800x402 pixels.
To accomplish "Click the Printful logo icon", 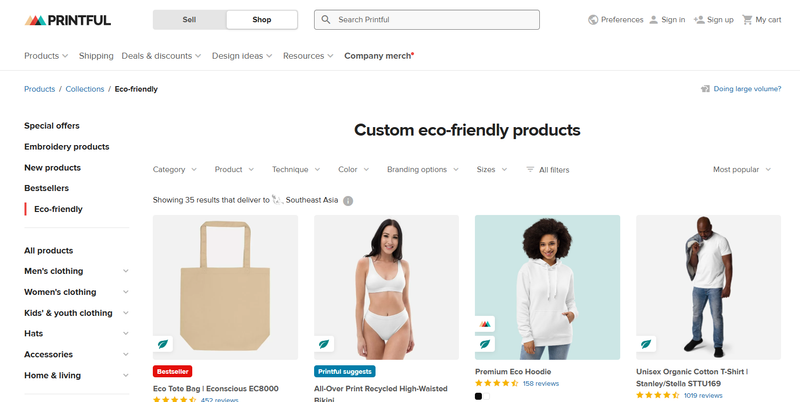I will pyautogui.click(x=36, y=20).
